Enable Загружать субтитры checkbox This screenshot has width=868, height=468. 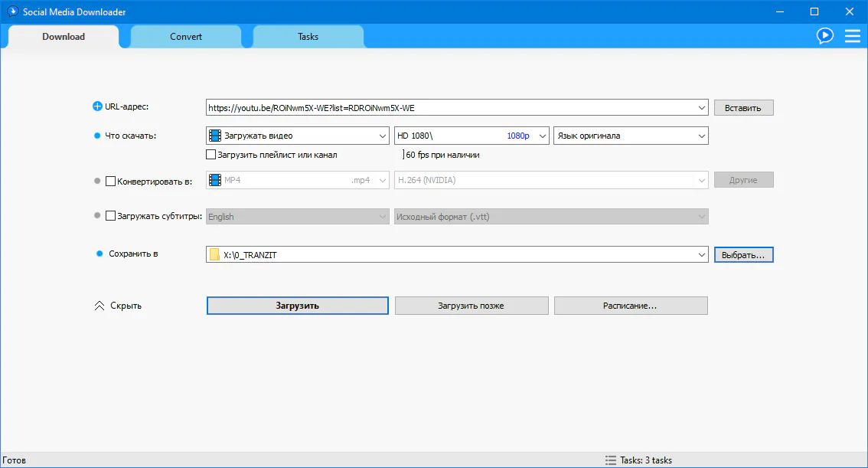[111, 216]
